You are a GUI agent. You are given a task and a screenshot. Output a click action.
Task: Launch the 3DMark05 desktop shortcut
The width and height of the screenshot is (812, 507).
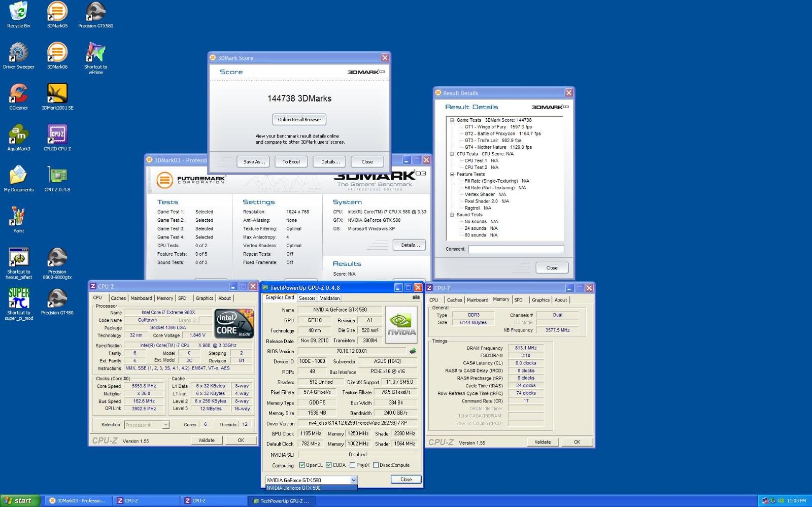[57, 15]
